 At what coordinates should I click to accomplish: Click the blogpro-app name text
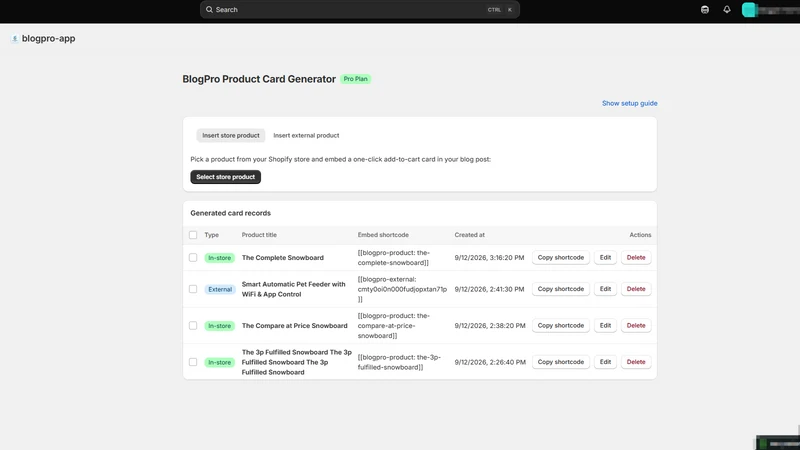(x=48, y=38)
